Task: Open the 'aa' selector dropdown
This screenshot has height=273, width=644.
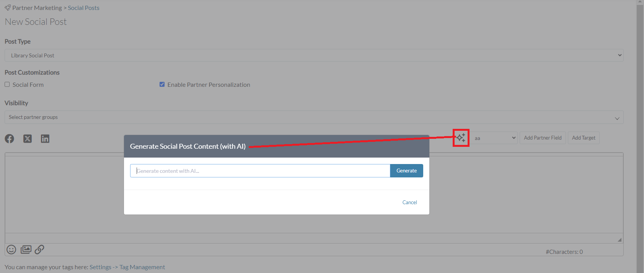Action: [494, 138]
